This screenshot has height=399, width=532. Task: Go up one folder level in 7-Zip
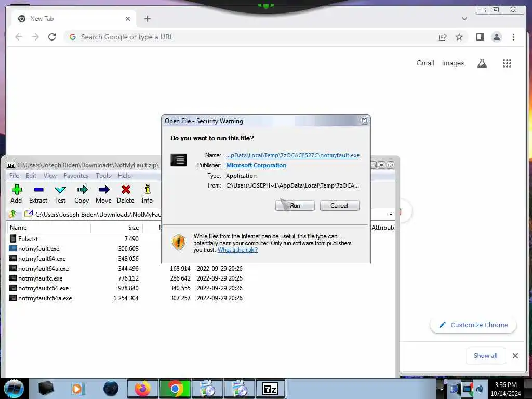tap(13, 214)
